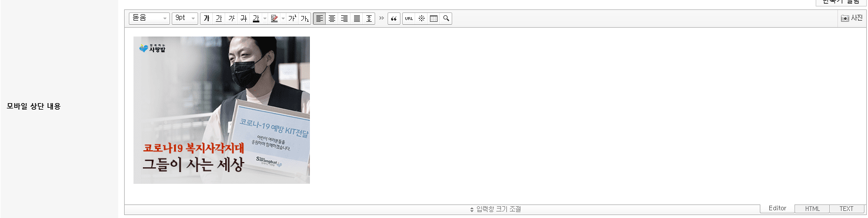Open find and replace tool
This screenshot has height=218, width=868.
446,18
